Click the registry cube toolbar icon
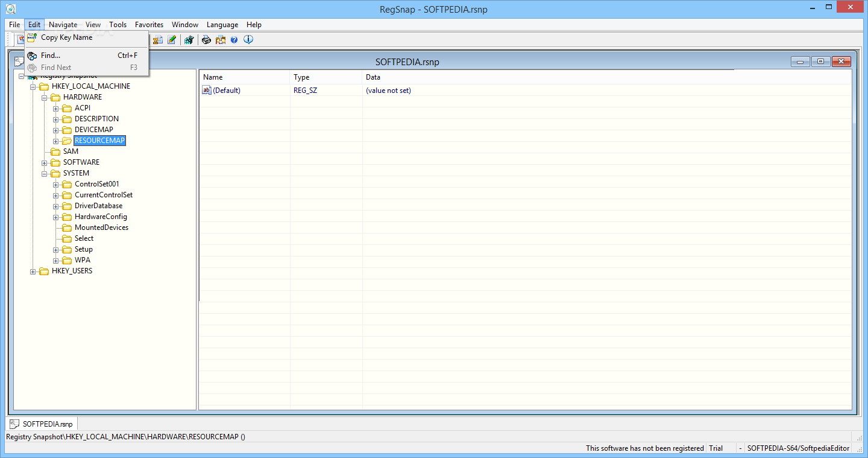 pyautogui.click(x=189, y=40)
